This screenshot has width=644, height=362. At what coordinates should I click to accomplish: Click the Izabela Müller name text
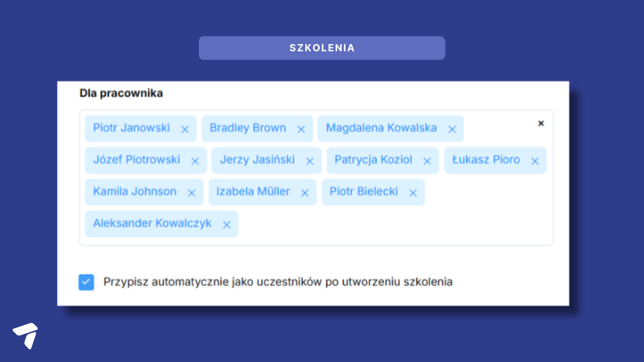253,191
